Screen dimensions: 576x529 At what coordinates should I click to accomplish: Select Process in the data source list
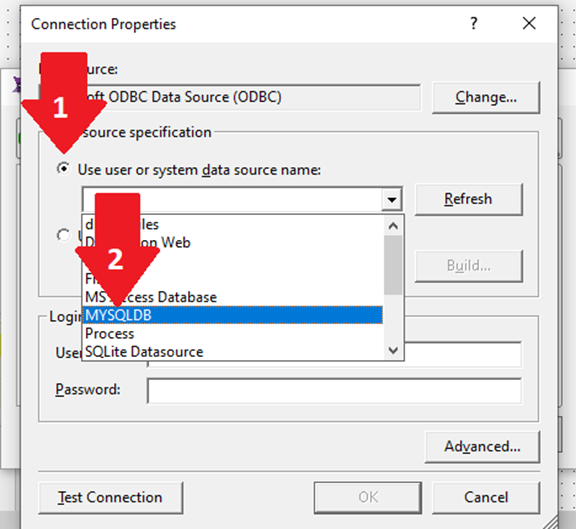pyautogui.click(x=233, y=334)
